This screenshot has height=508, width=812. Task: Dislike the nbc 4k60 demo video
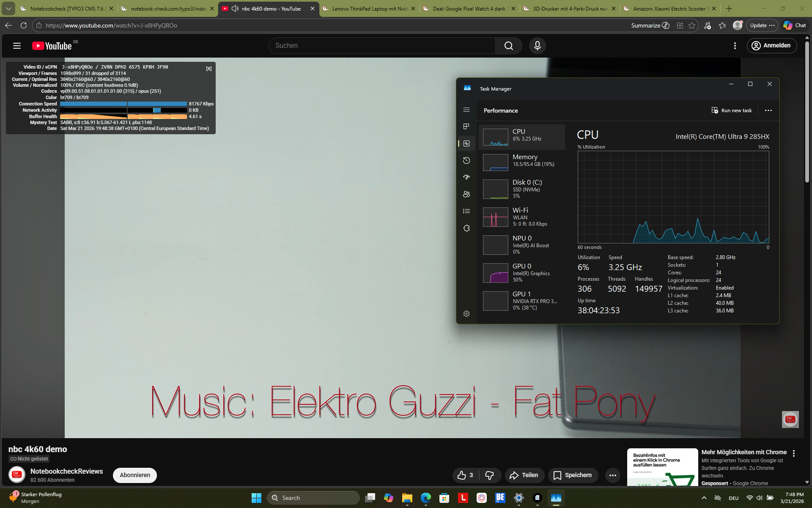click(x=489, y=475)
